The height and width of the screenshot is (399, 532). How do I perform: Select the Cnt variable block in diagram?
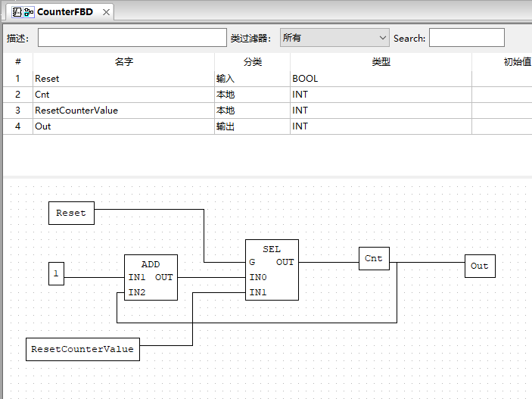pyautogui.click(x=374, y=258)
